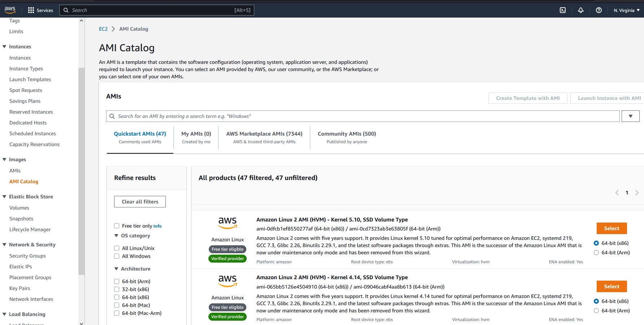Click the magnifier icon in AMI search box
Viewport: 644px width, 325px height.
112,116
